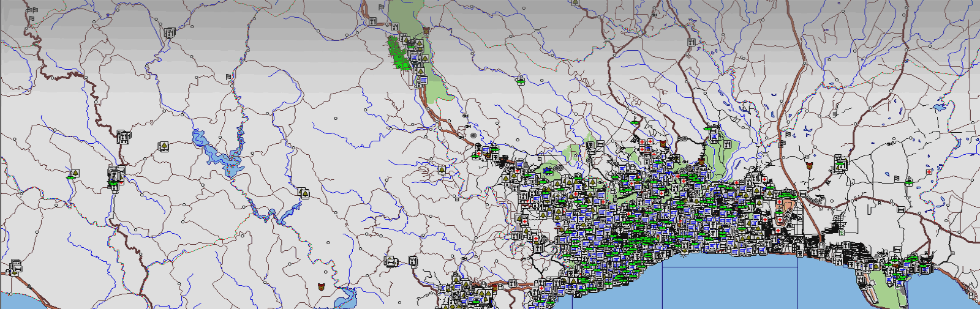Select the tree icon southeast of the reservoir
The image size is (980, 309).
point(303,194)
